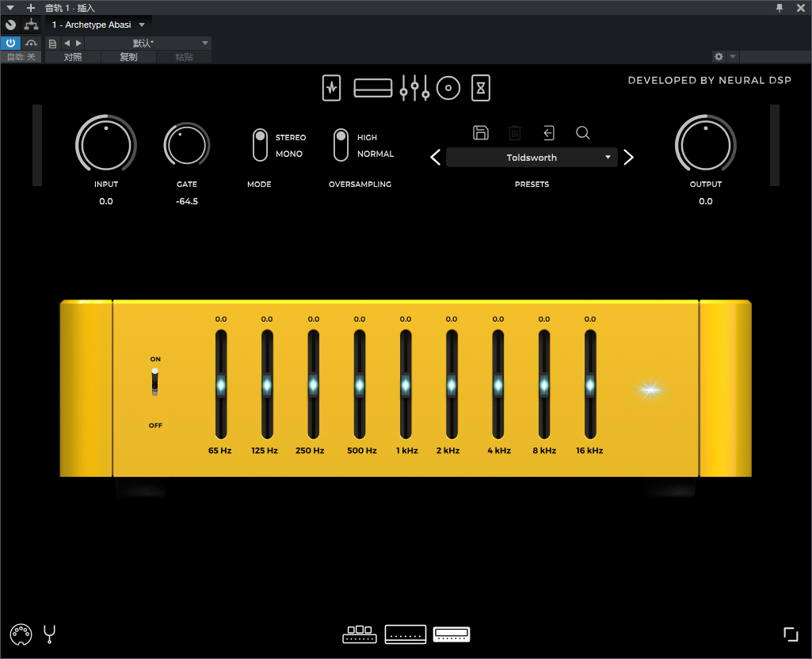Import a preset with the import icon

(x=549, y=133)
